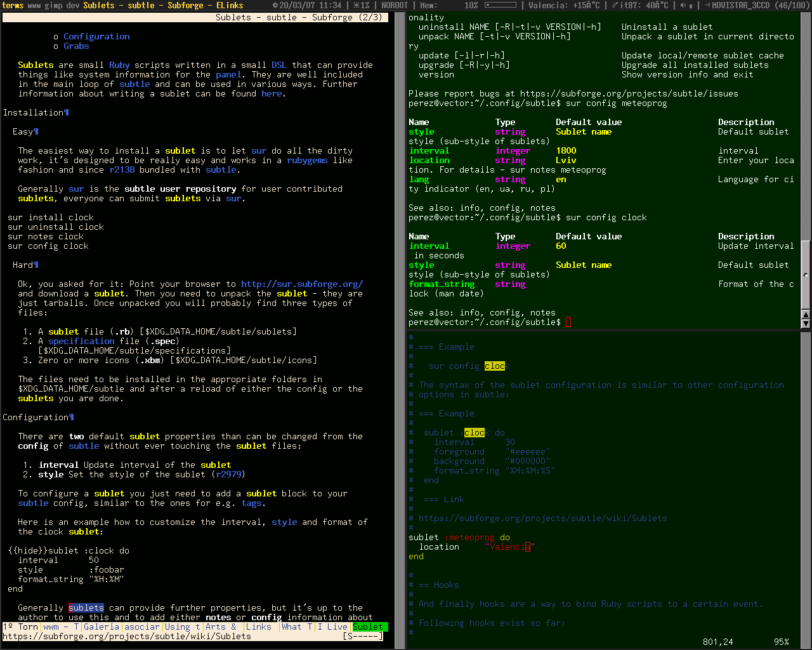This screenshot has height=650, width=812.
Task: Open the 'asociar' ELinks tab
Action: [x=142, y=627]
